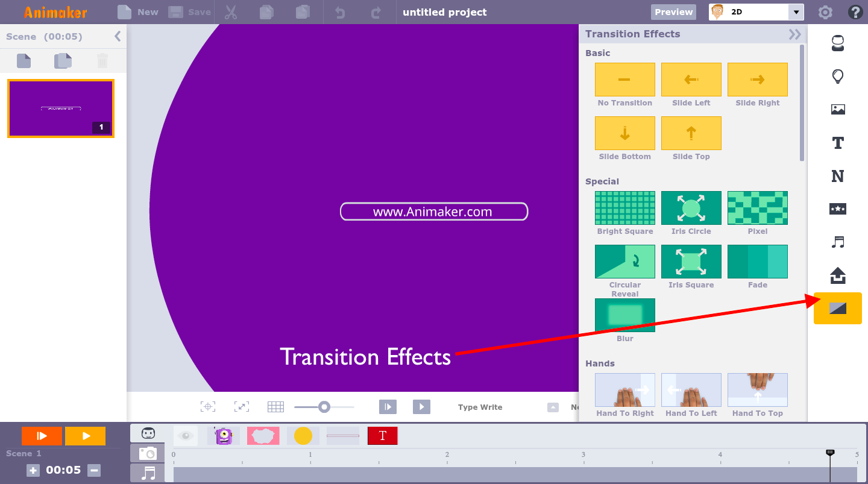Screen dimensions: 868x484
Task: Select red T text object in timeline
Action: click(x=383, y=436)
